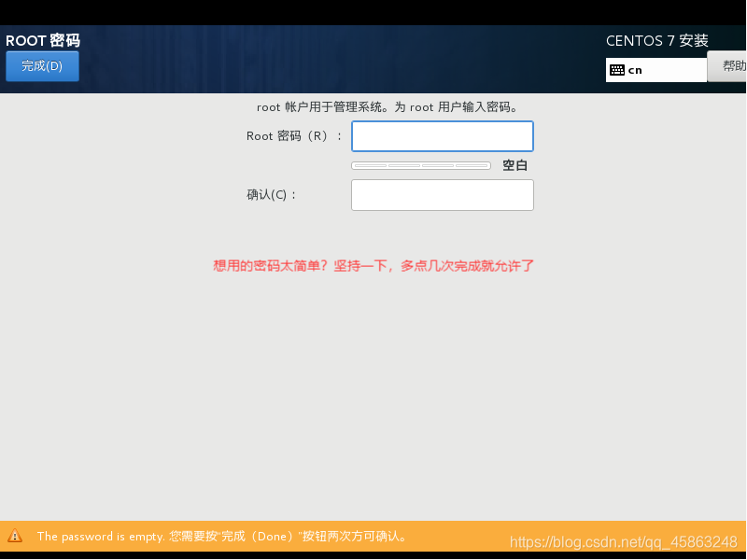The height and width of the screenshot is (560, 747).
Task: Click the 空白 strength label
Action: (515, 165)
